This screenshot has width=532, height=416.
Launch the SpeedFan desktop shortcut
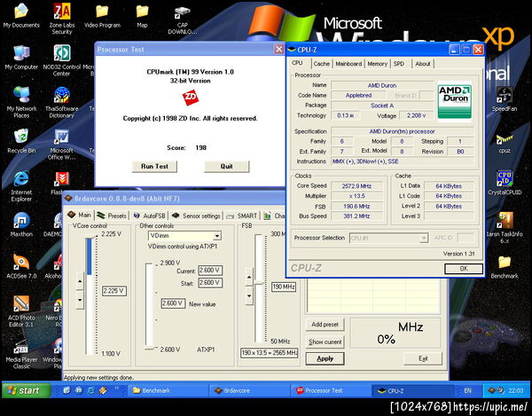point(505,98)
